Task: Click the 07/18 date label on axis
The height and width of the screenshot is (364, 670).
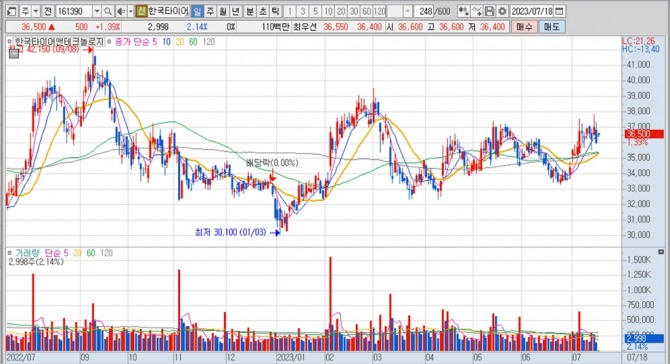Action: (637, 357)
